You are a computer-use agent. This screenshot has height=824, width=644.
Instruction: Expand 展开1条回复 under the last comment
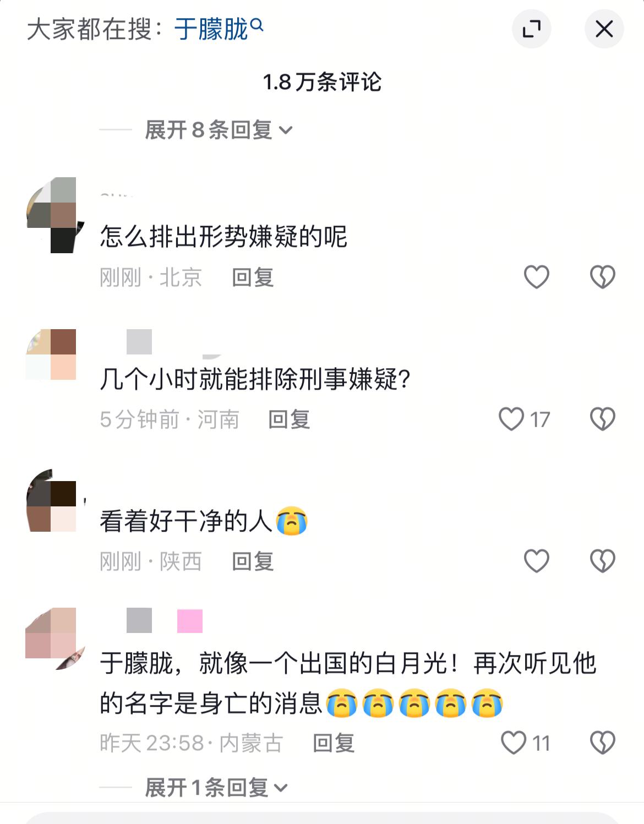tap(216, 788)
